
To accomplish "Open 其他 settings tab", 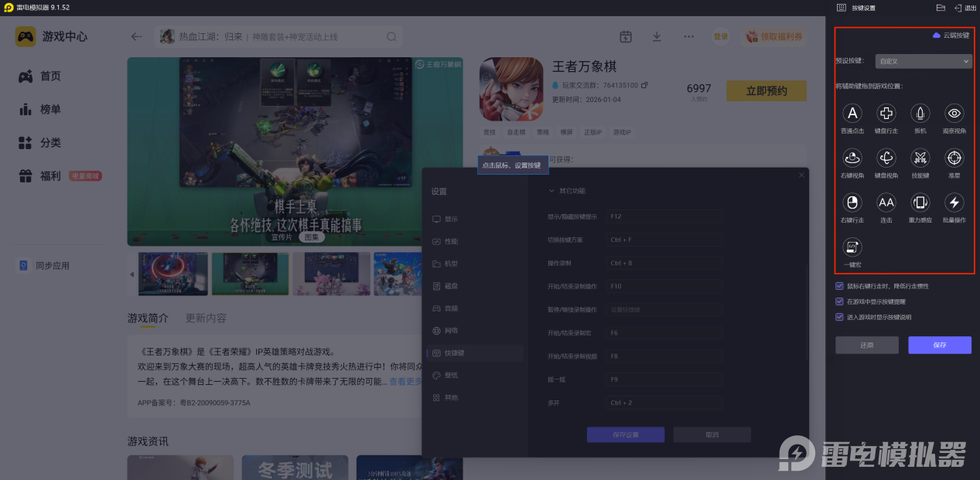I will (474, 397).
